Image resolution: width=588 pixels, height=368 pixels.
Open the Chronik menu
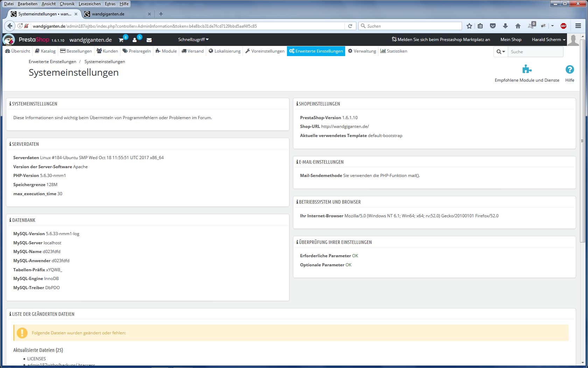[67, 4]
